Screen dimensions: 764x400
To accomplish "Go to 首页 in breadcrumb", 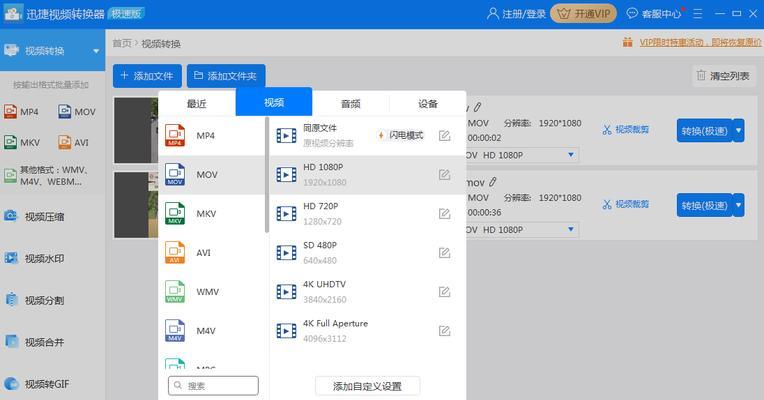I will 122,43.
